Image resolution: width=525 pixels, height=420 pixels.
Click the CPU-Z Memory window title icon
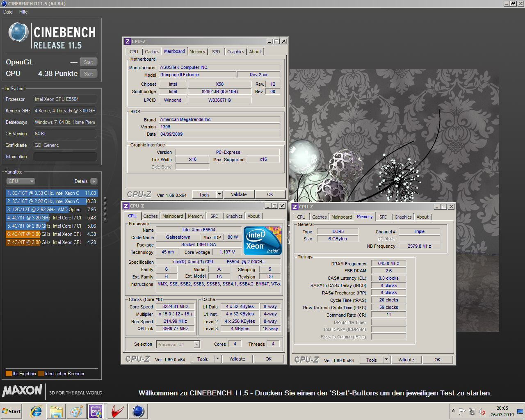tap(294, 207)
